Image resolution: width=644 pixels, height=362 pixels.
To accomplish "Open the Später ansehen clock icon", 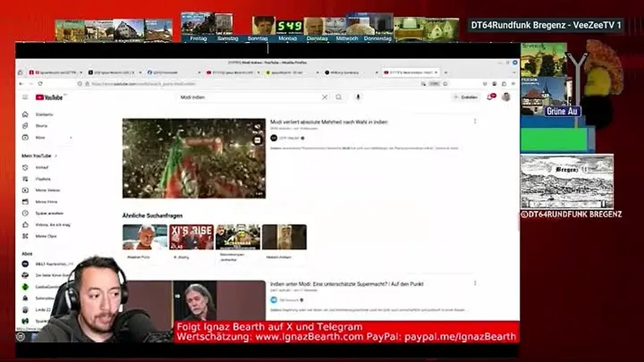I will point(25,213).
